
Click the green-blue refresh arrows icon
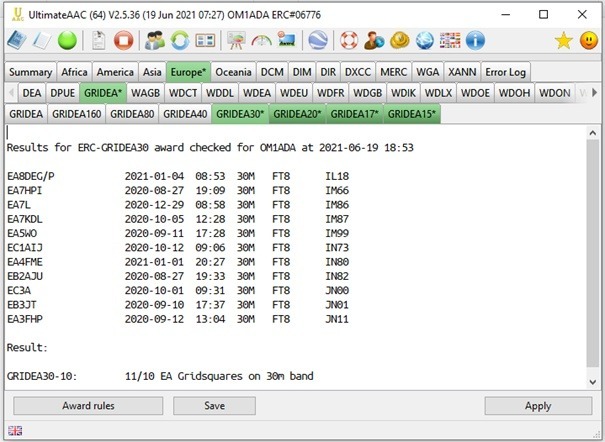coord(180,40)
